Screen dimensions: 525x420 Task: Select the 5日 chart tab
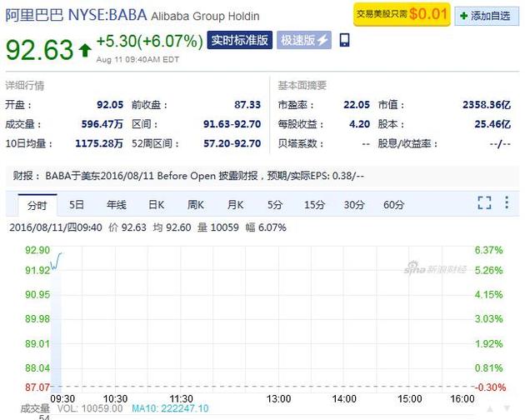[77, 204]
